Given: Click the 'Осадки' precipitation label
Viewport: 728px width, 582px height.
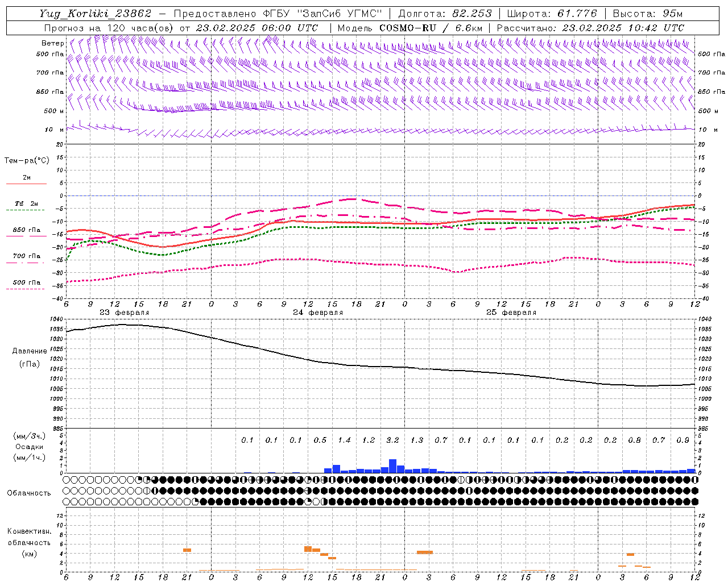Looking at the screenshot, I should pyautogui.click(x=30, y=447).
